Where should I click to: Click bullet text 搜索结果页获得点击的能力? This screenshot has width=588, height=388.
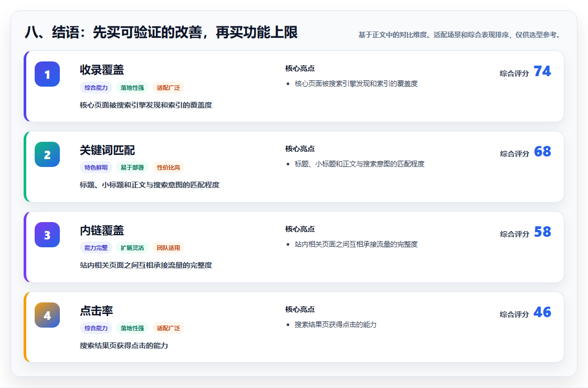click(x=335, y=324)
